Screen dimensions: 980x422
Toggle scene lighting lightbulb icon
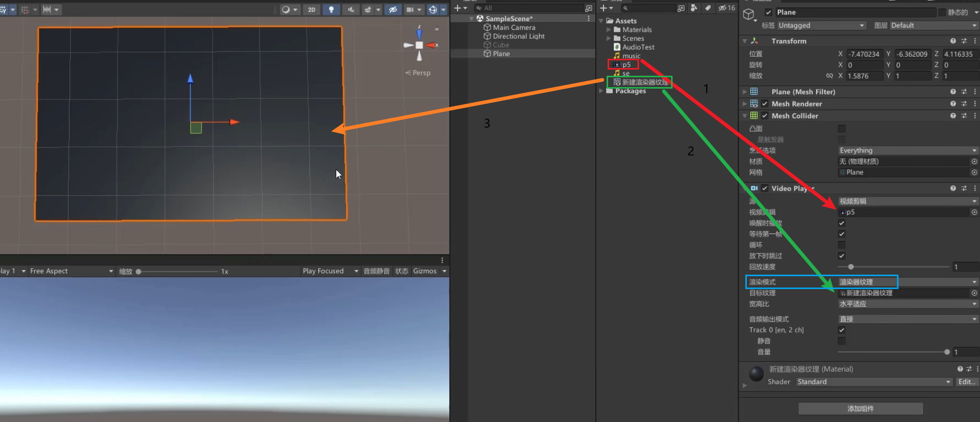[x=331, y=9]
